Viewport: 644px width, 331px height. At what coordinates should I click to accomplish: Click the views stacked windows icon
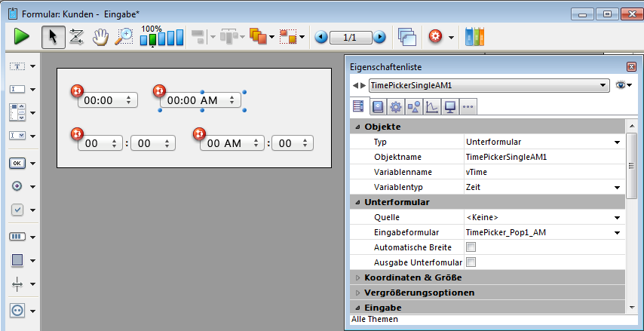[407, 36]
